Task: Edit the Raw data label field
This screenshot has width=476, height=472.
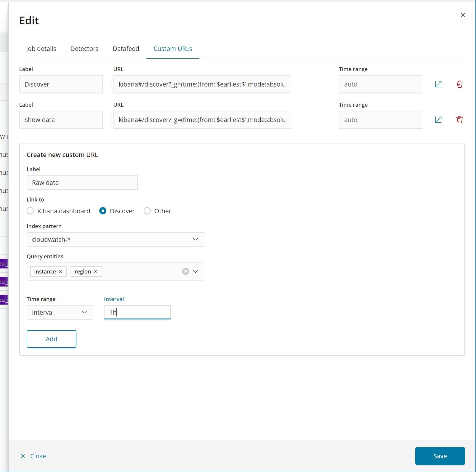Action: point(82,183)
